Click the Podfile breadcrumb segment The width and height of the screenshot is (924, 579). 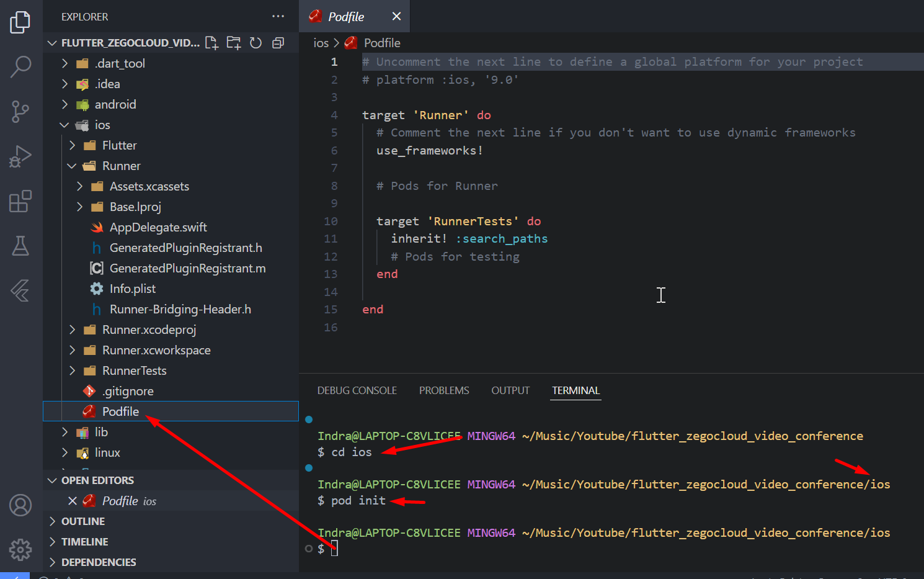pyautogui.click(x=381, y=43)
